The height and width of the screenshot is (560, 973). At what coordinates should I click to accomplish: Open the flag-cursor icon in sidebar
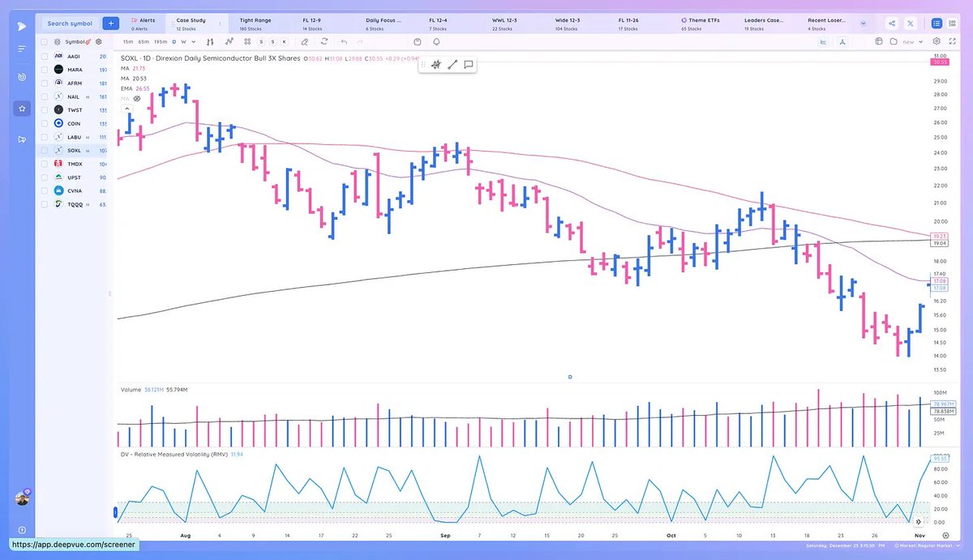[21, 139]
